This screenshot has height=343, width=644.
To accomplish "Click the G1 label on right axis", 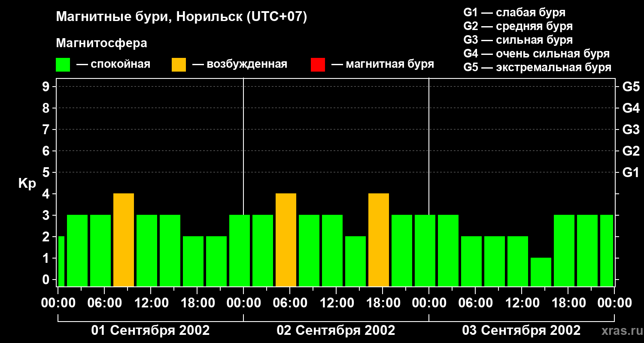I will [x=631, y=172].
